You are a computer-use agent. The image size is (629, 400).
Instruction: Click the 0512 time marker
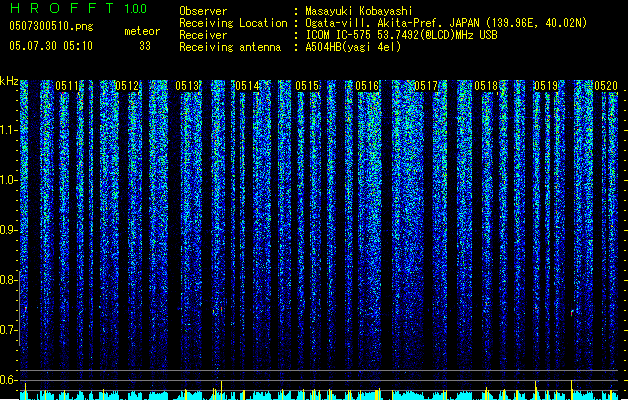[x=127, y=86]
